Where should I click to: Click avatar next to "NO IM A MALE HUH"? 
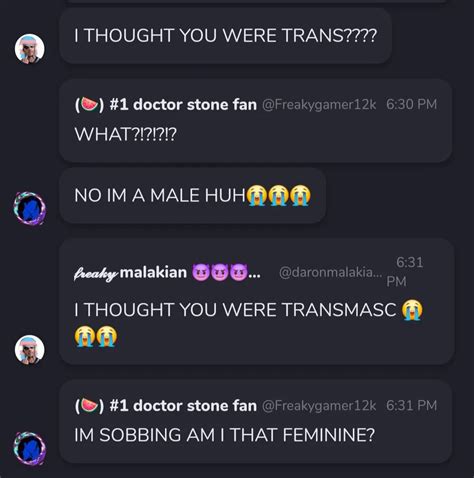tap(29, 208)
